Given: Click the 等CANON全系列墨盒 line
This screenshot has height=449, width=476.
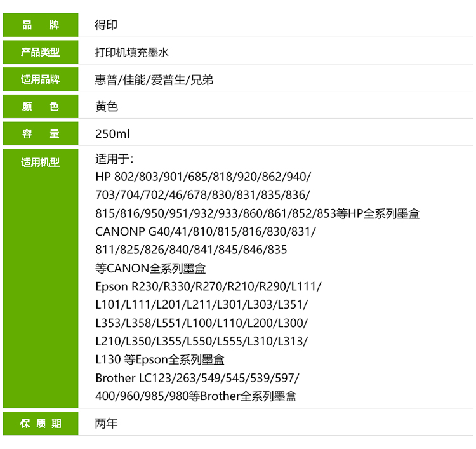Looking at the screenshot, I should coord(150,268).
